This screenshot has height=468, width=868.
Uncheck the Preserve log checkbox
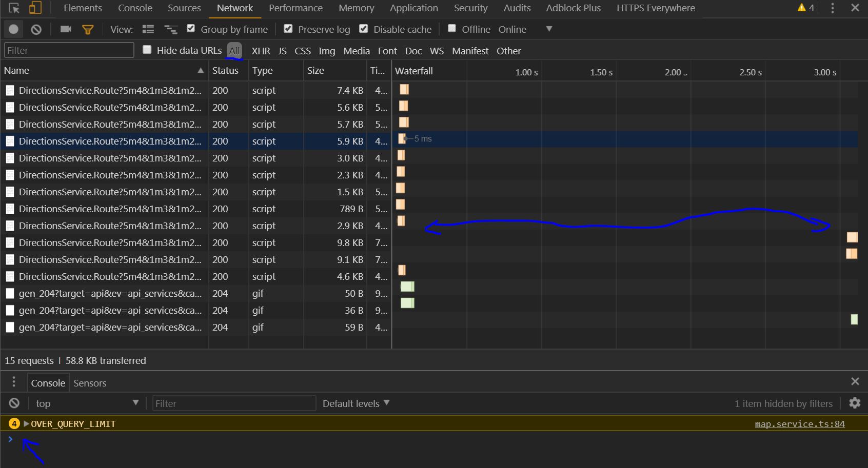[x=288, y=29]
